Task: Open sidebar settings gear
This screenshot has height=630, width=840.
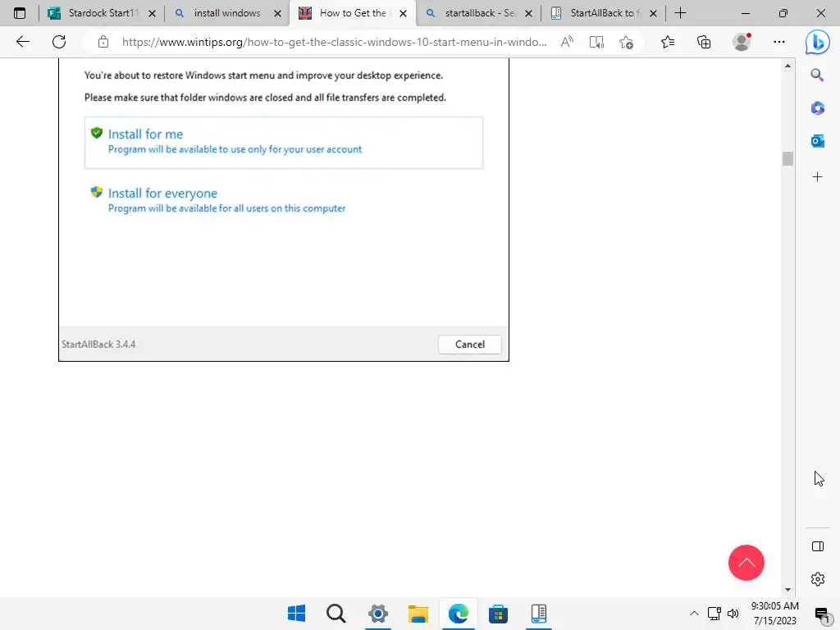Action: 818,579
